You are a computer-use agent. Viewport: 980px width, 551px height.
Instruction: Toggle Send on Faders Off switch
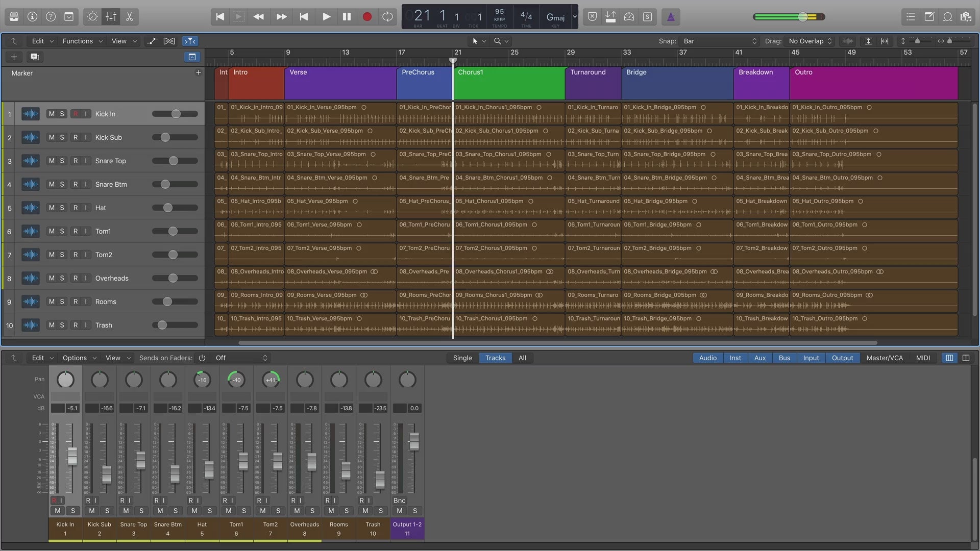202,358
